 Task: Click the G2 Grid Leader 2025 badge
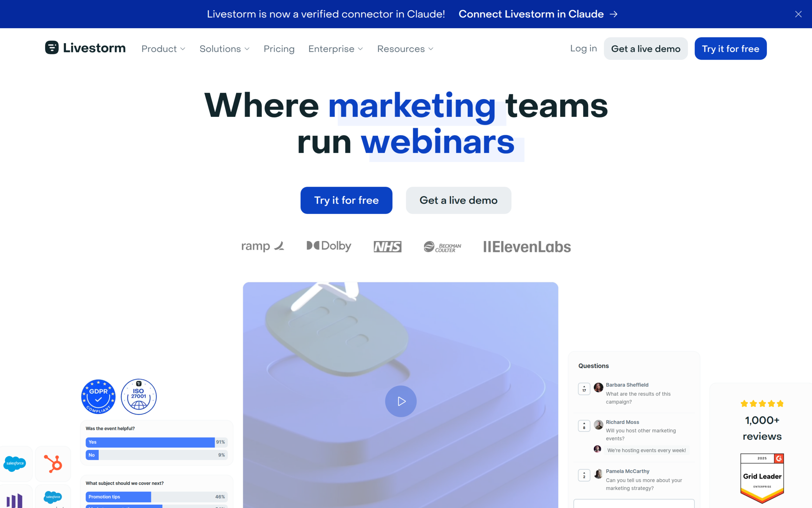762,478
